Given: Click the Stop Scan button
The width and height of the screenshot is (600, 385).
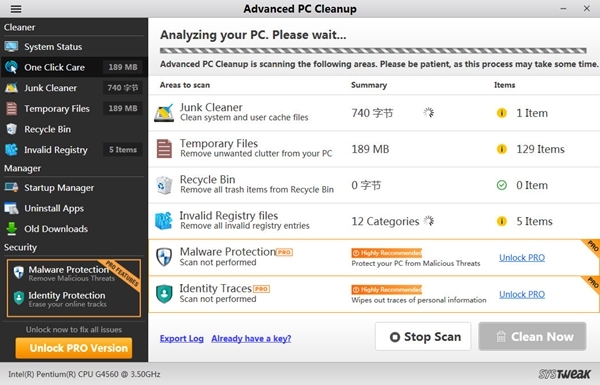Looking at the screenshot, I should 423,336.
